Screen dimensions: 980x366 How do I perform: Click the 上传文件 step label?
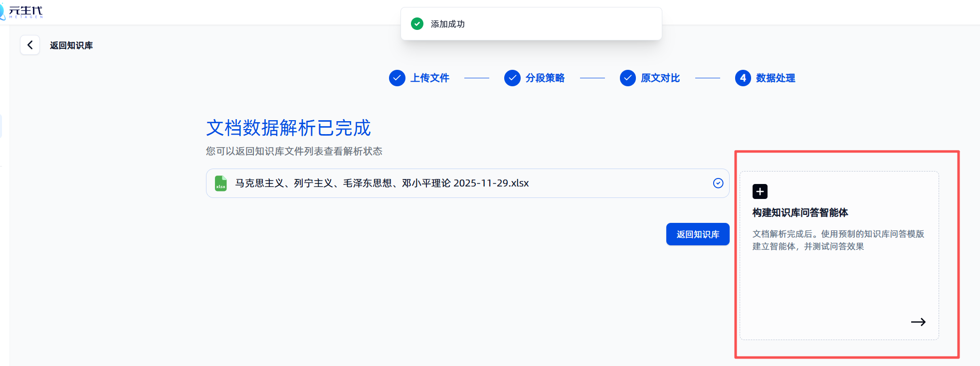pyautogui.click(x=430, y=78)
